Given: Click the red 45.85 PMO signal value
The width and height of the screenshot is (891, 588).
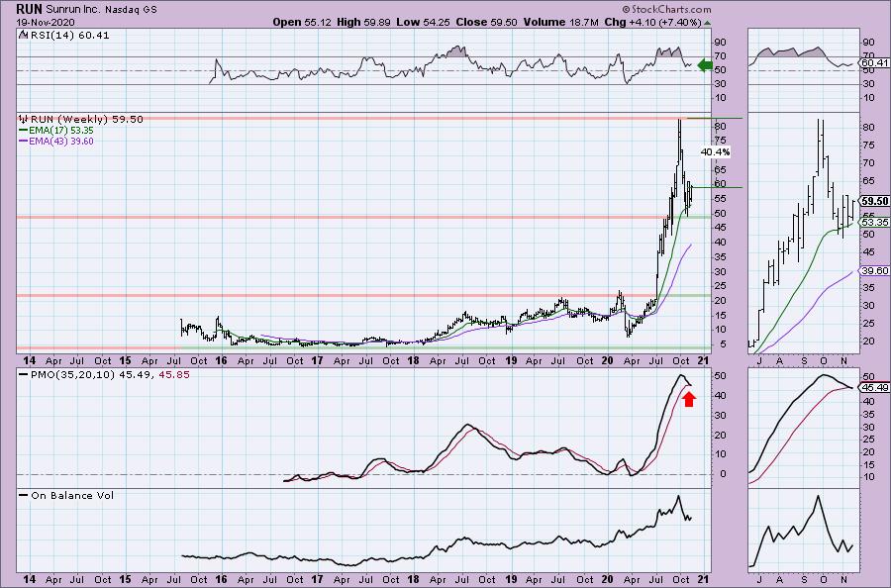Looking at the screenshot, I should 174,375.
